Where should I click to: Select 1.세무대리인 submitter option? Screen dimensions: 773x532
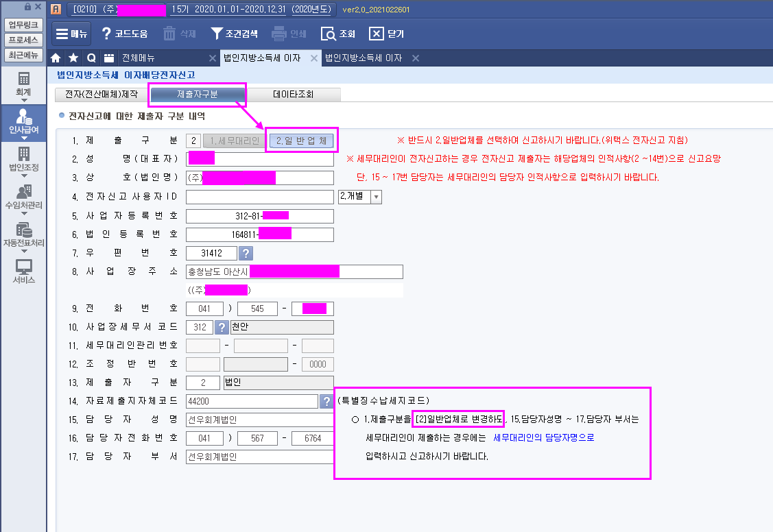[x=234, y=141]
